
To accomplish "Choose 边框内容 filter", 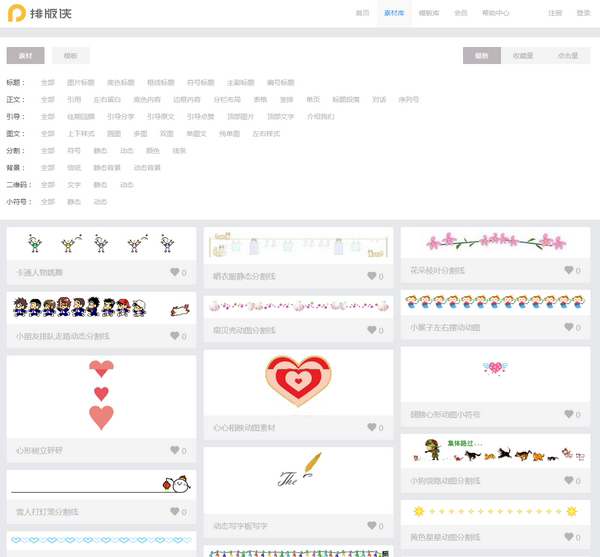I will tap(187, 99).
